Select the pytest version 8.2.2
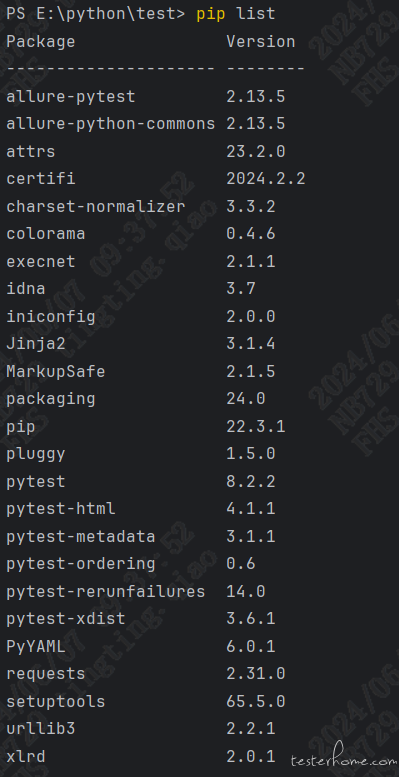The width and height of the screenshot is (399, 777). (x=251, y=481)
